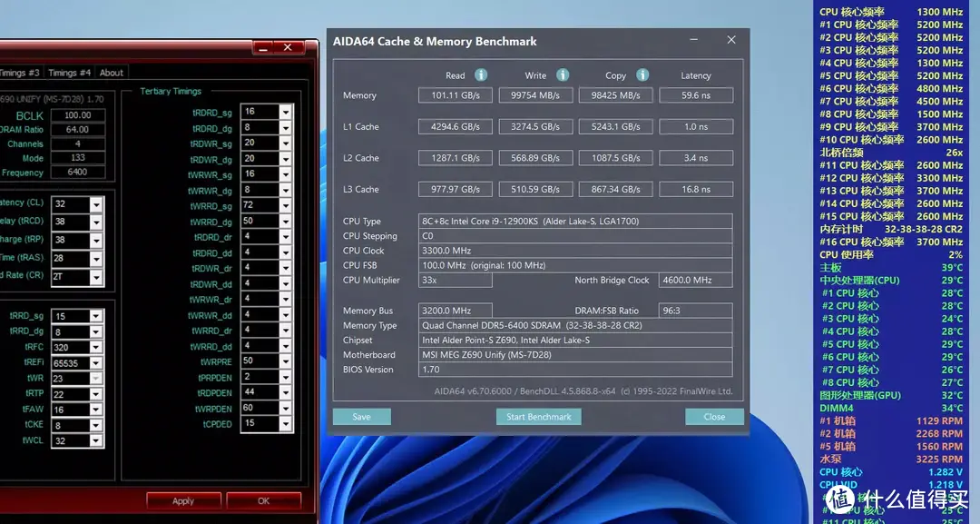Click the CPU Multiplier field 33x
This screenshot has height=524, width=980.
point(455,280)
